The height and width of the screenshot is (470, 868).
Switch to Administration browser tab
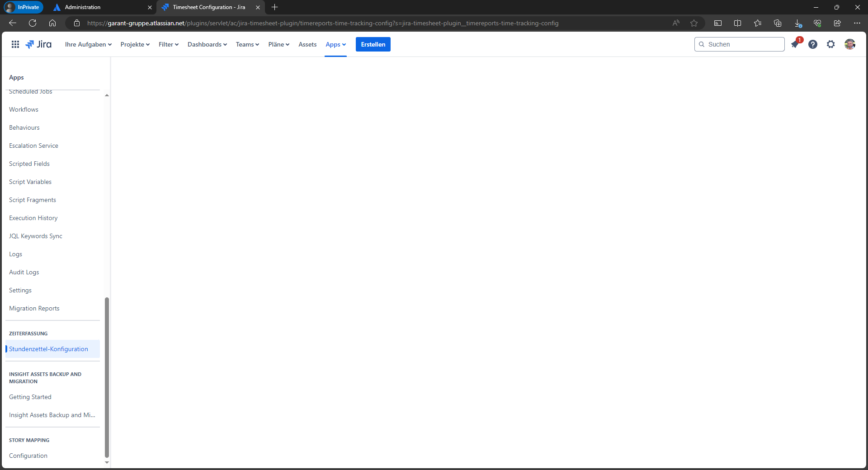(x=102, y=7)
